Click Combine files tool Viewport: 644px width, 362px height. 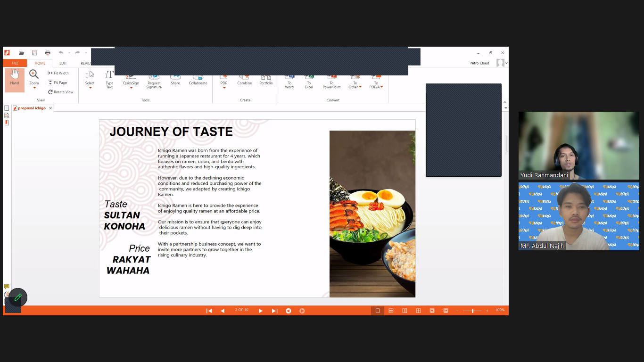click(x=244, y=81)
